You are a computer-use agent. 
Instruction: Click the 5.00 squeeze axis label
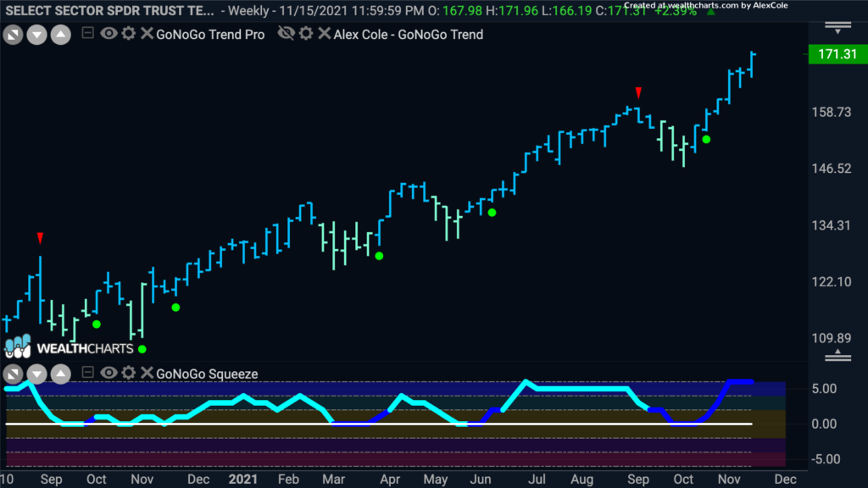pos(824,389)
